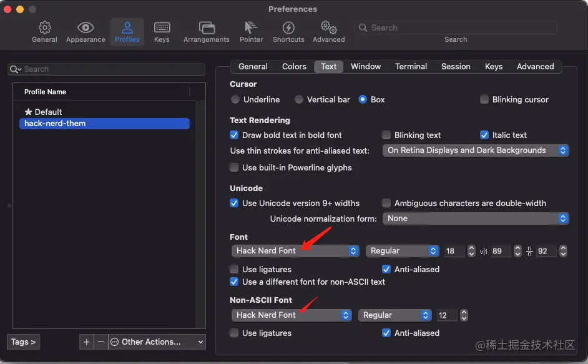
Task: Open Non-ASCII font Regular style dropdown
Action: (x=395, y=315)
